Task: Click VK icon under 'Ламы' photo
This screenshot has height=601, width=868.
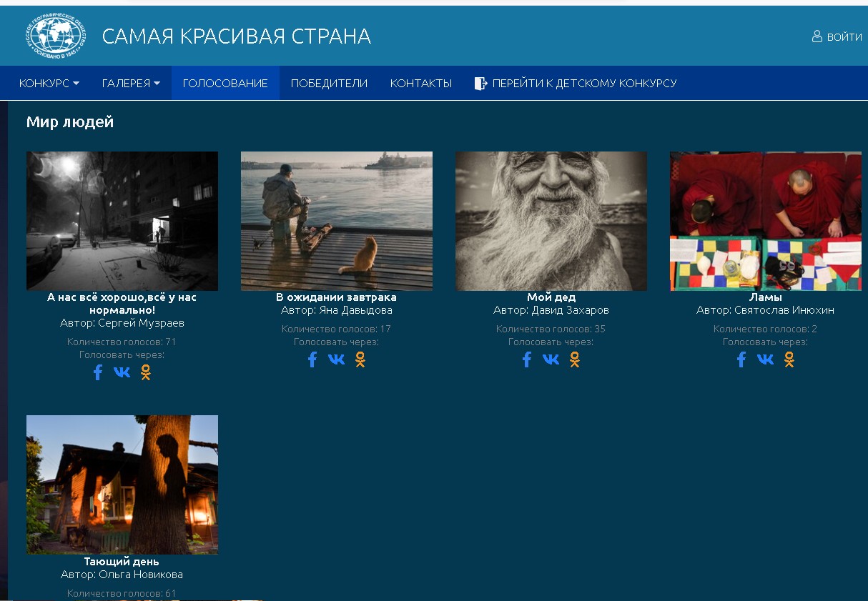Action: point(765,359)
